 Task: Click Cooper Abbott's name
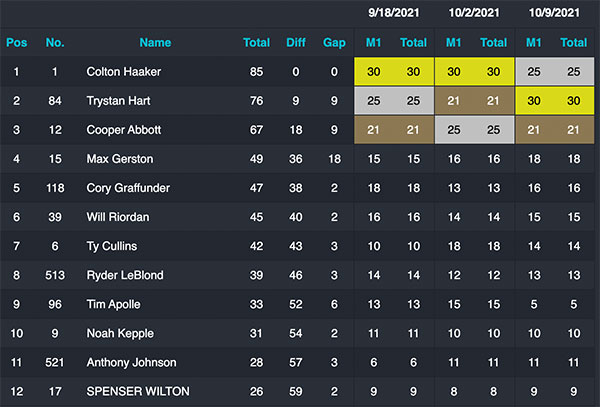pyautogui.click(x=124, y=130)
